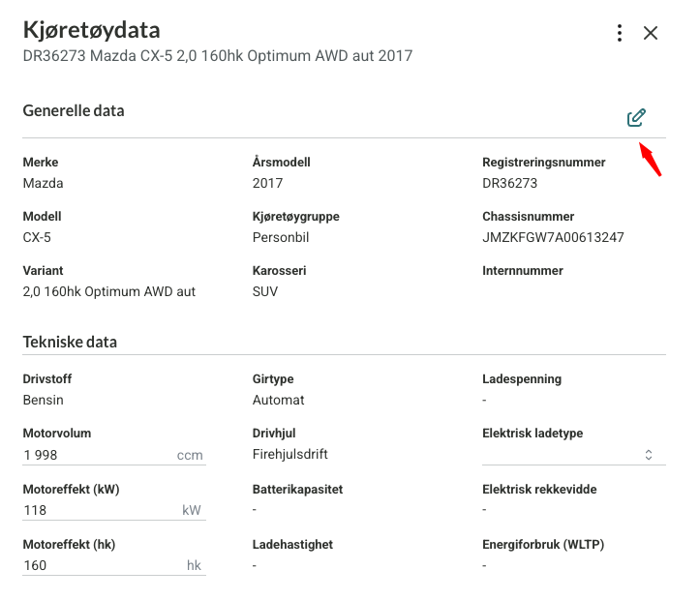Click the Energiforbruk (WLTP) label
The height and width of the screenshot is (600, 700).
(x=543, y=545)
